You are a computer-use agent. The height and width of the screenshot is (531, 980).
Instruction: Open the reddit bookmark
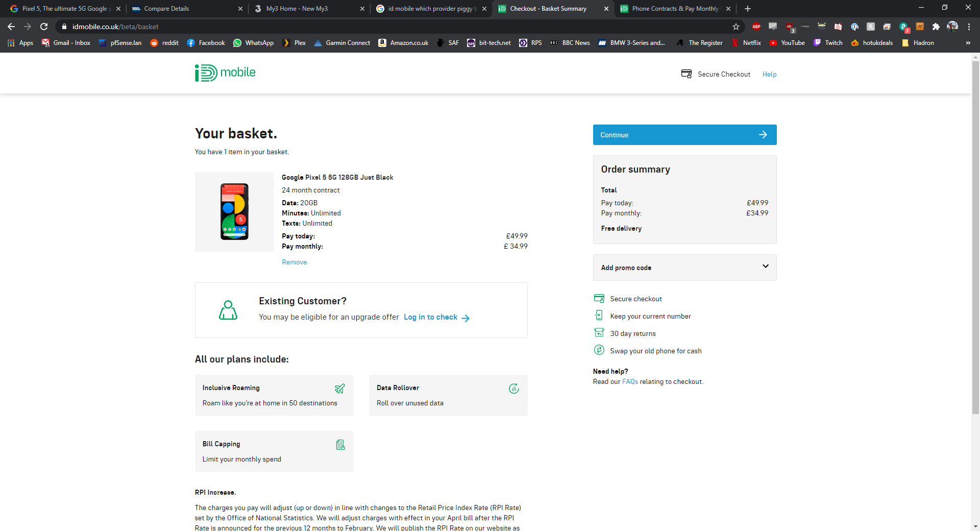tap(164, 43)
